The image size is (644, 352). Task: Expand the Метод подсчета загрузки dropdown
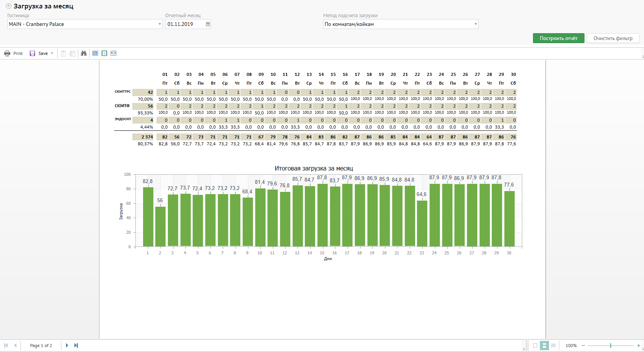pos(475,24)
